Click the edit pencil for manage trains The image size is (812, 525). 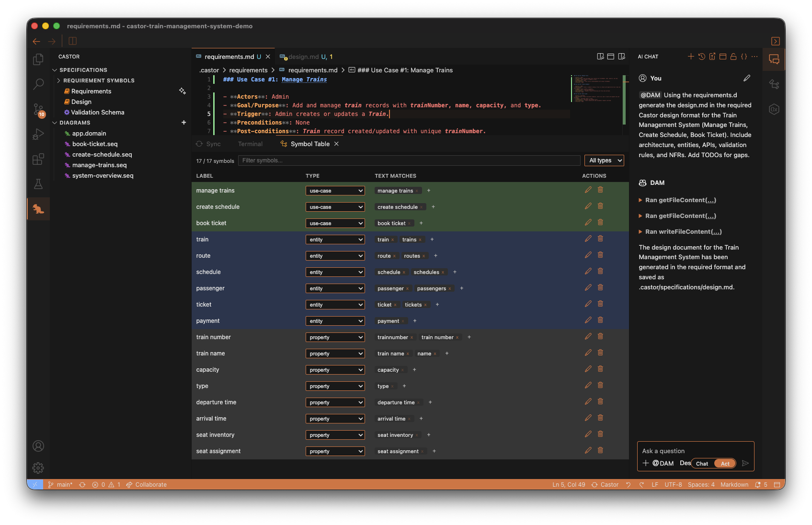[588, 190]
